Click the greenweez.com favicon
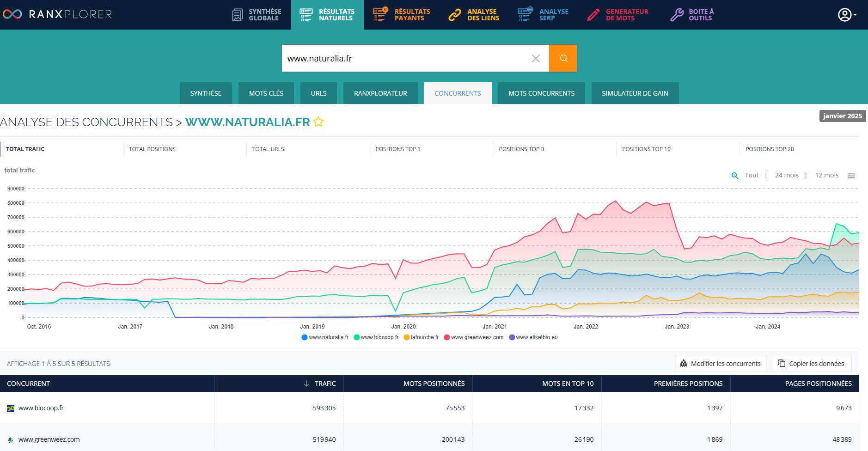 point(11,440)
